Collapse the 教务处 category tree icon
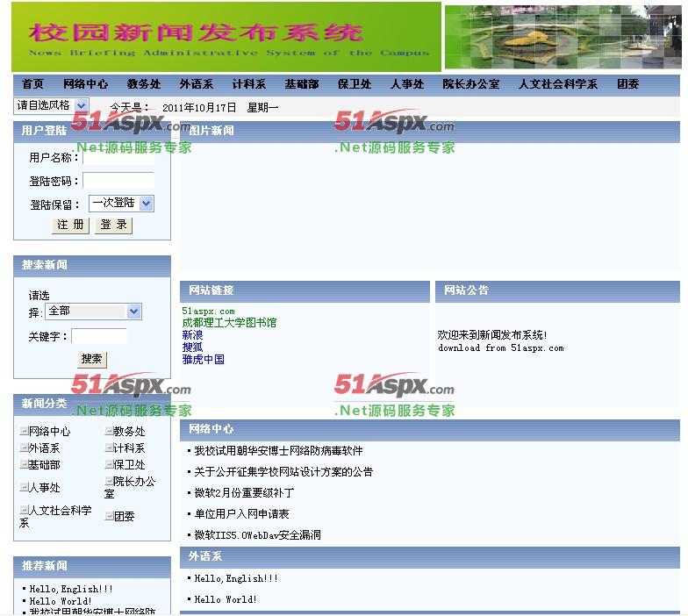This screenshot has height=616, width=688. [x=109, y=431]
